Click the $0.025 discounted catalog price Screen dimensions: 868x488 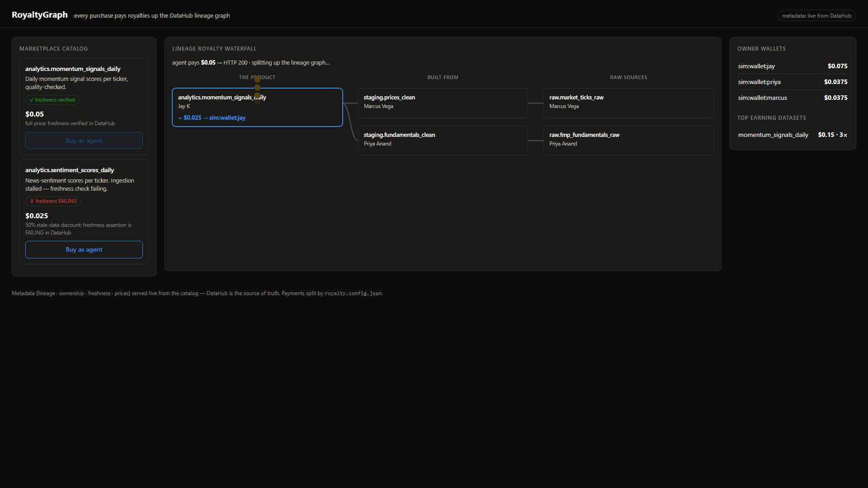(37, 216)
